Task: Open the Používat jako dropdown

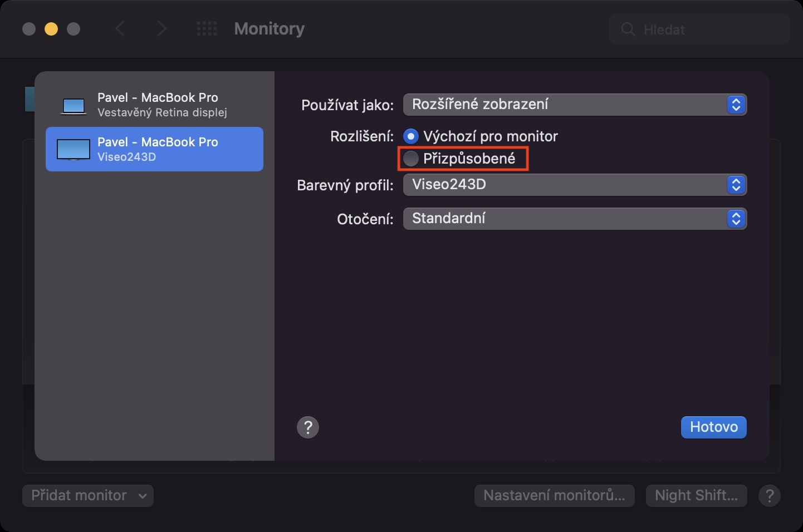Action: tap(574, 105)
